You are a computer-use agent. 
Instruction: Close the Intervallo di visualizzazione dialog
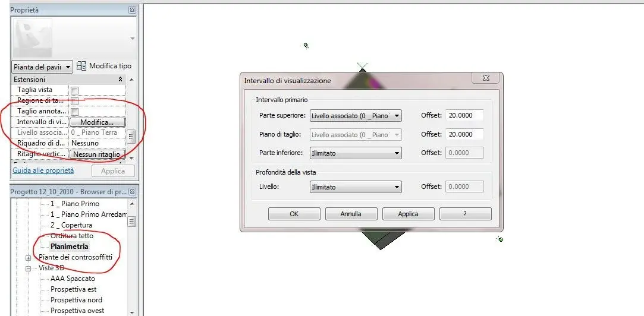(486, 78)
